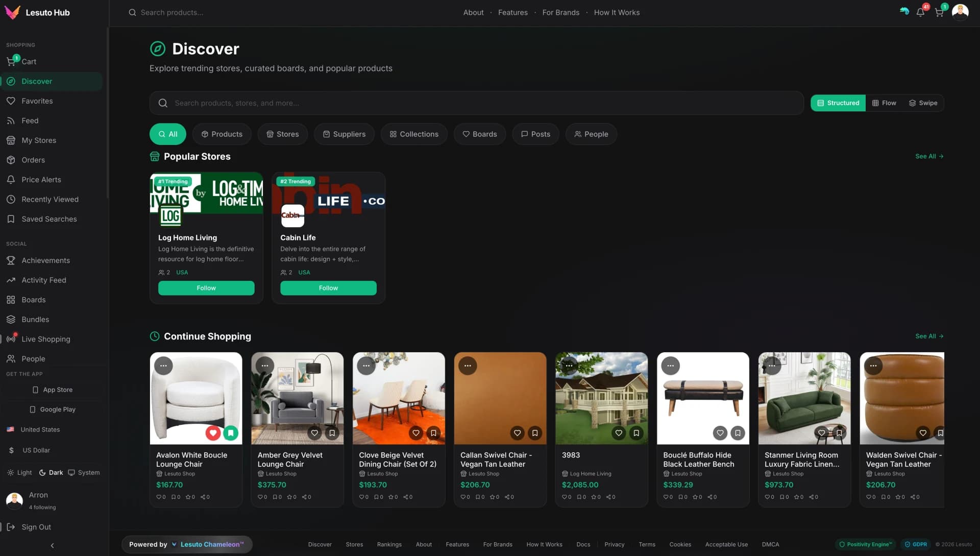Viewport: 980px width, 556px height.
Task: Select the People filter tab
Action: point(591,134)
